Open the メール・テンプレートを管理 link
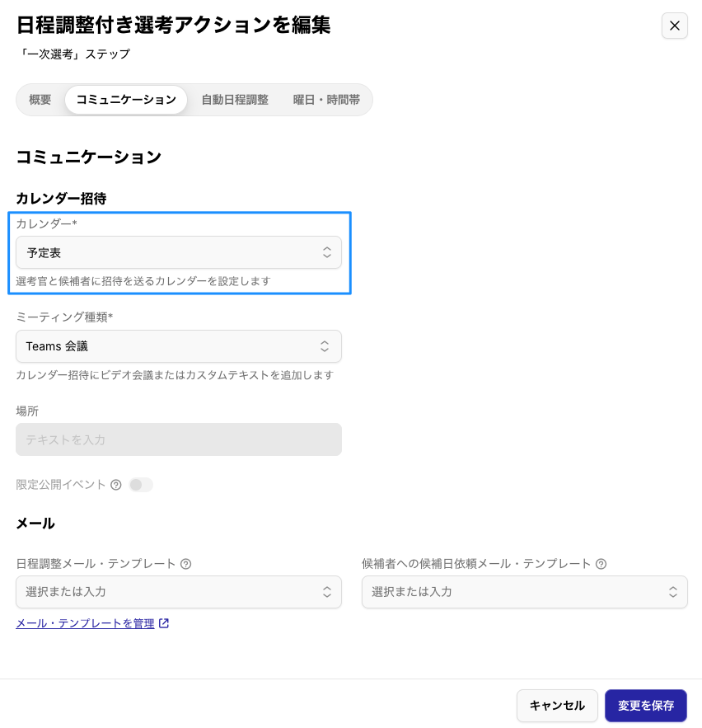Viewport: 702px width, 728px height. tap(85, 623)
